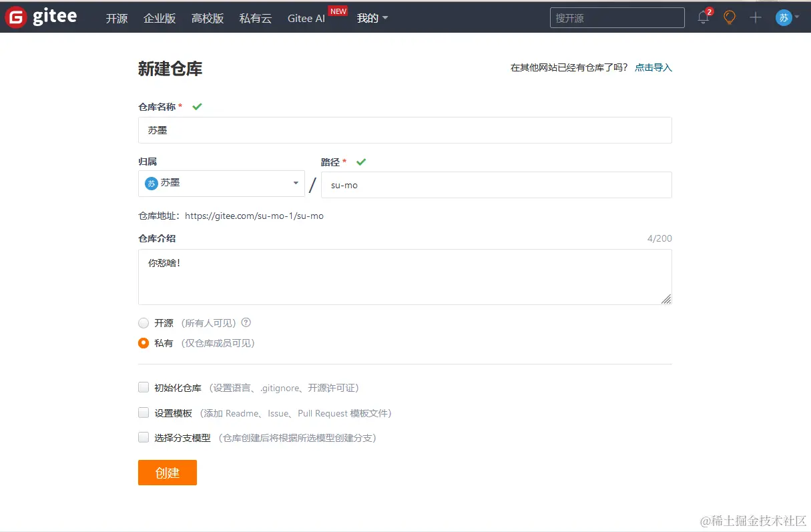Open the notification bell with 2 alerts

tap(703, 18)
